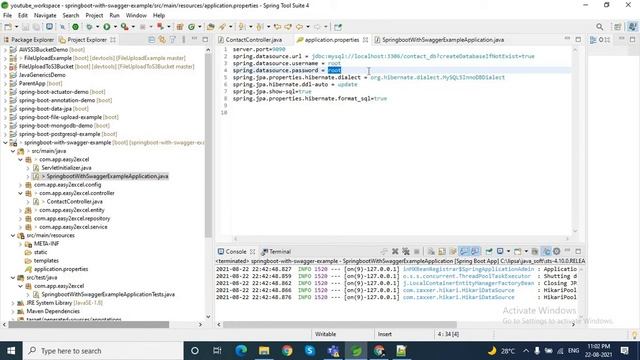The image size is (640, 360).
Task: Toggle Word Wrap in Console toolbar
Action: pyautogui.click(x=453, y=251)
